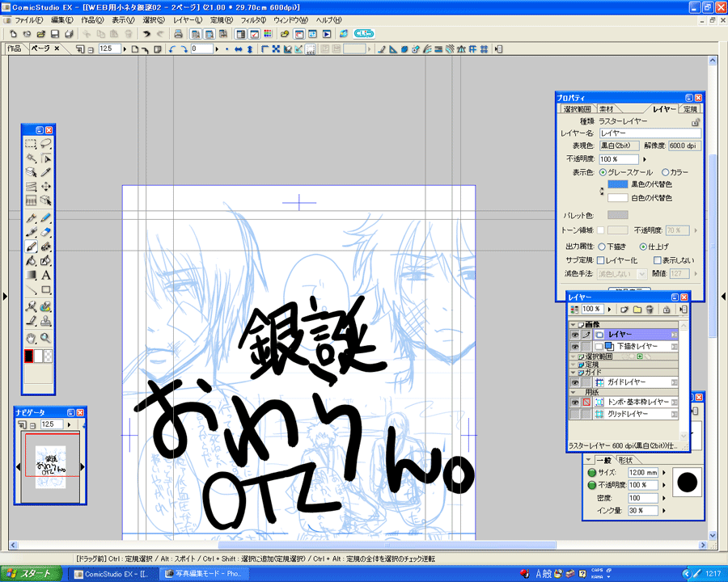Click the new folder icon in layer panel
The width and height of the screenshot is (728, 582).
tap(637, 309)
